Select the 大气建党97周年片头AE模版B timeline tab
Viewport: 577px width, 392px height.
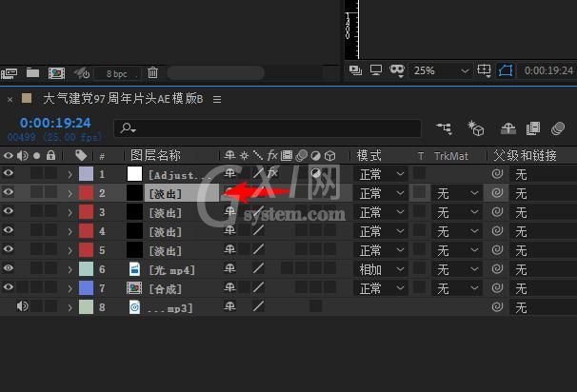[x=123, y=99]
